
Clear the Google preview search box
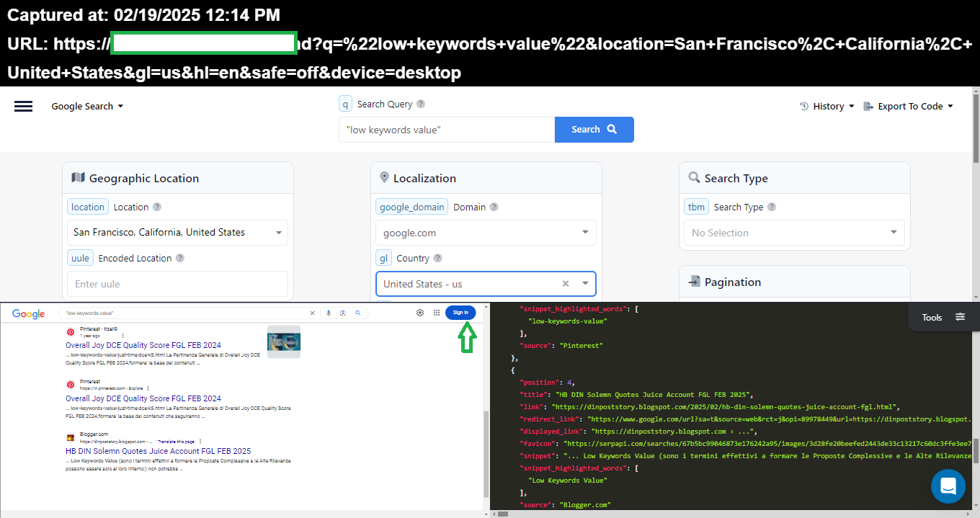pos(312,313)
